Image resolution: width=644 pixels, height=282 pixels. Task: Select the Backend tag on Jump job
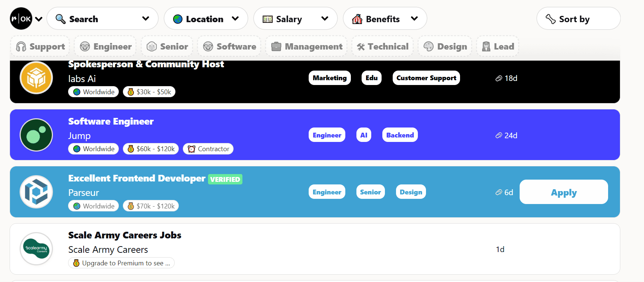(x=400, y=135)
